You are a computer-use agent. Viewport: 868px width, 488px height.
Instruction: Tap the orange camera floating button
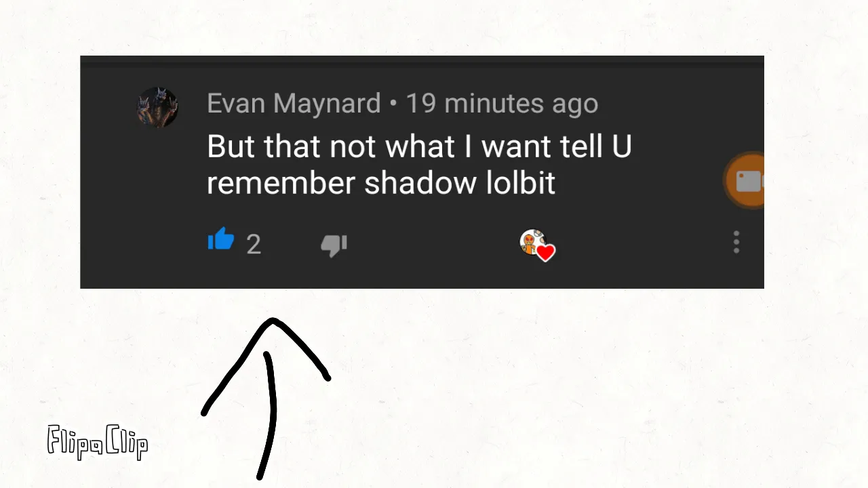745,181
